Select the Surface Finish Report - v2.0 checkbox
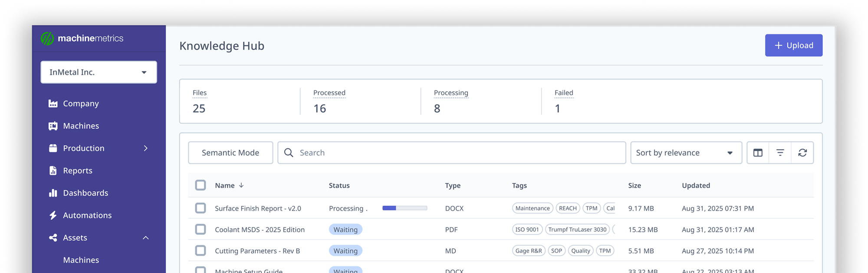The image size is (868, 273). coord(201,208)
